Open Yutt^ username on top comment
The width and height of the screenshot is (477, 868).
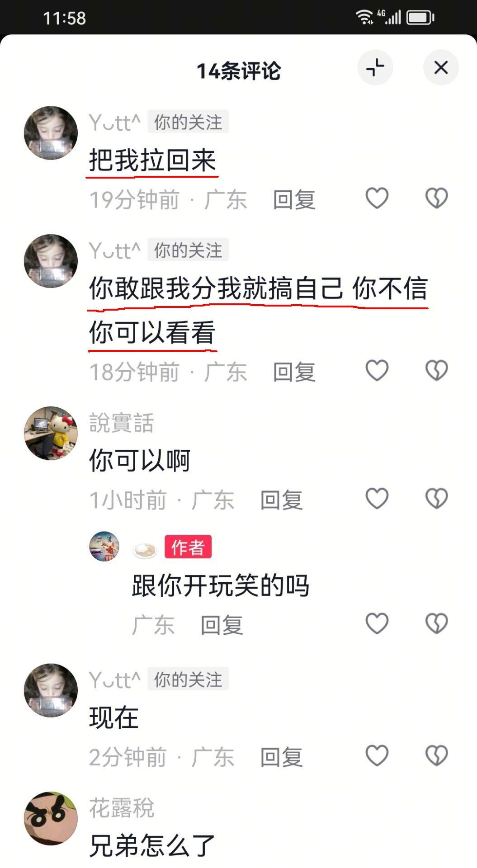tap(115, 123)
